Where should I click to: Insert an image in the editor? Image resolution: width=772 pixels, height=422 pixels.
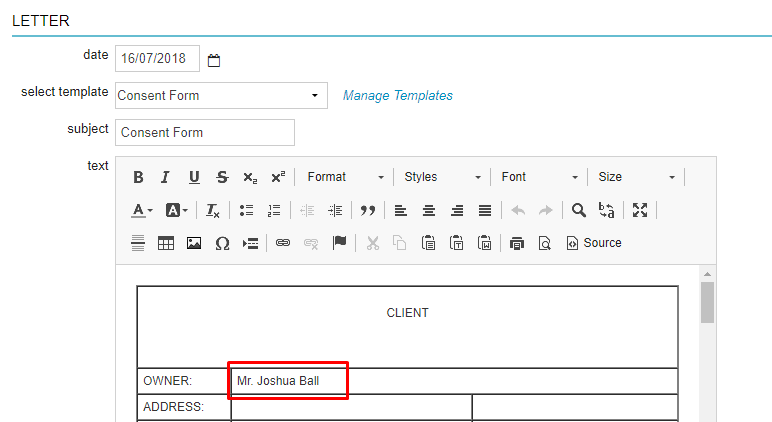coord(194,243)
